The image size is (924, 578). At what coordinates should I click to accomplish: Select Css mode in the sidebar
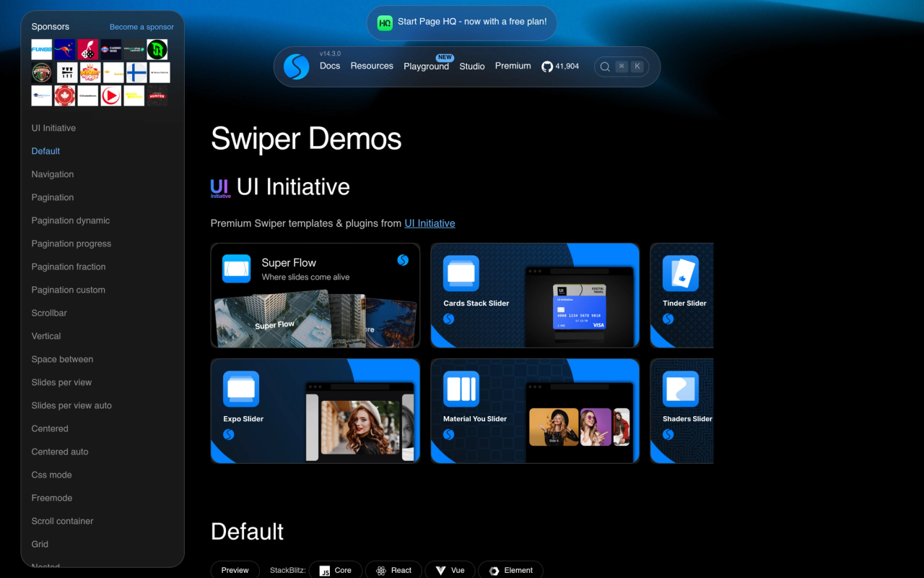click(x=51, y=475)
